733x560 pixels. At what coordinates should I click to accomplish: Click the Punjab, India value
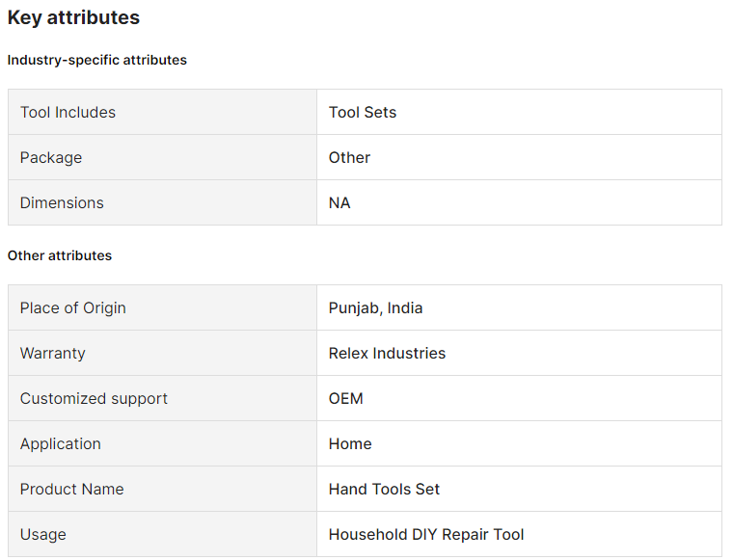point(375,307)
